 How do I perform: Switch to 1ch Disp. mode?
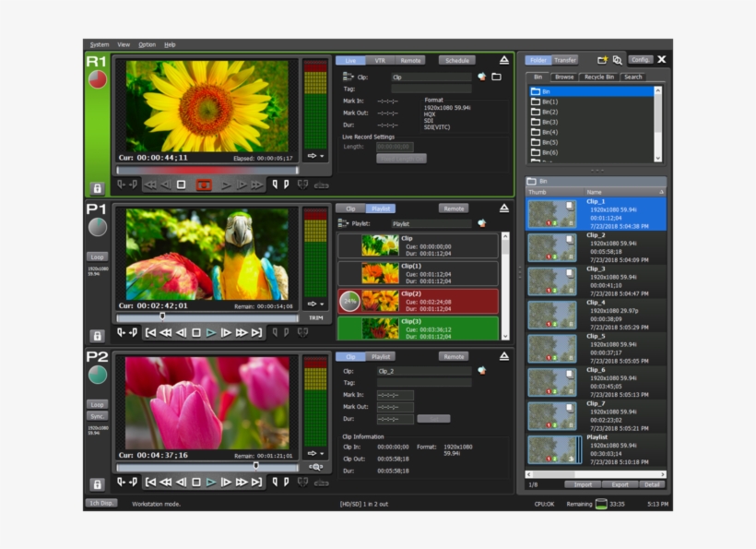pyautogui.click(x=101, y=503)
